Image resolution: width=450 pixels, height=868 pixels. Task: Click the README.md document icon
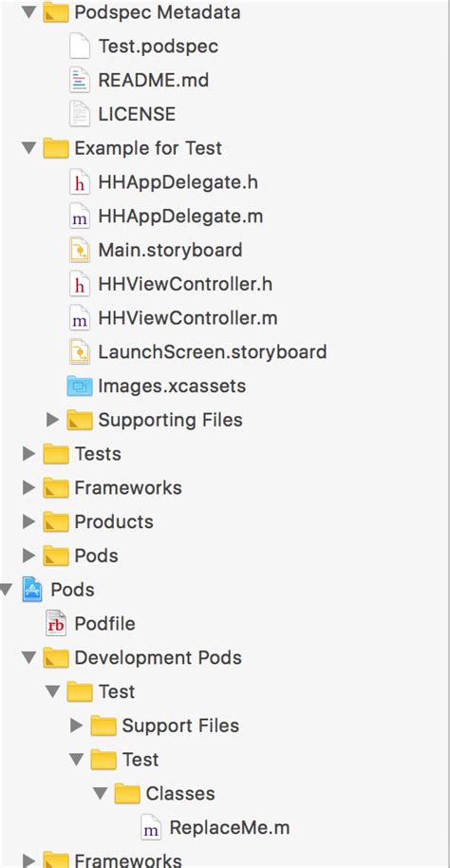(x=80, y=81)
